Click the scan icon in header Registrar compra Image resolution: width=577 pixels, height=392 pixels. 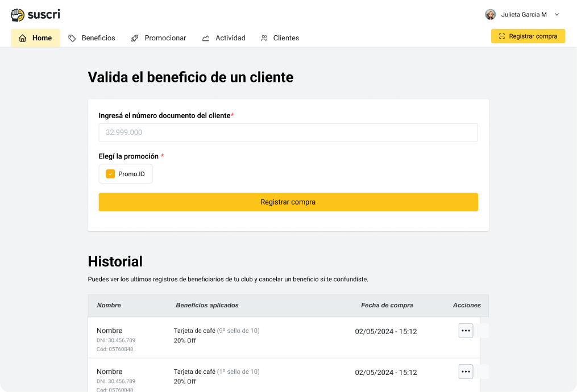(502, 36)
